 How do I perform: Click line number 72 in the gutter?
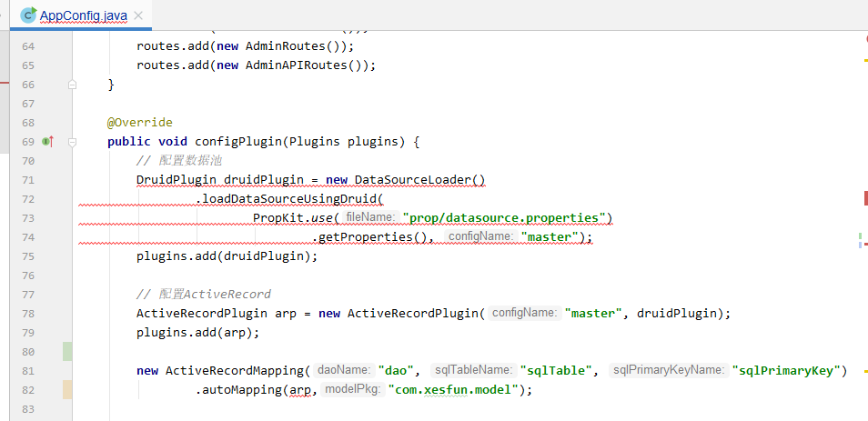27,199
